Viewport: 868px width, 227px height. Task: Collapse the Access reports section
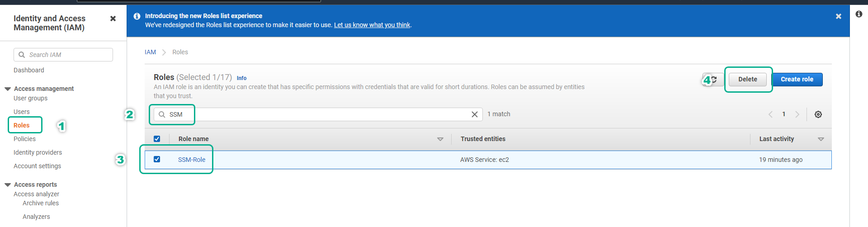point(8,184)
